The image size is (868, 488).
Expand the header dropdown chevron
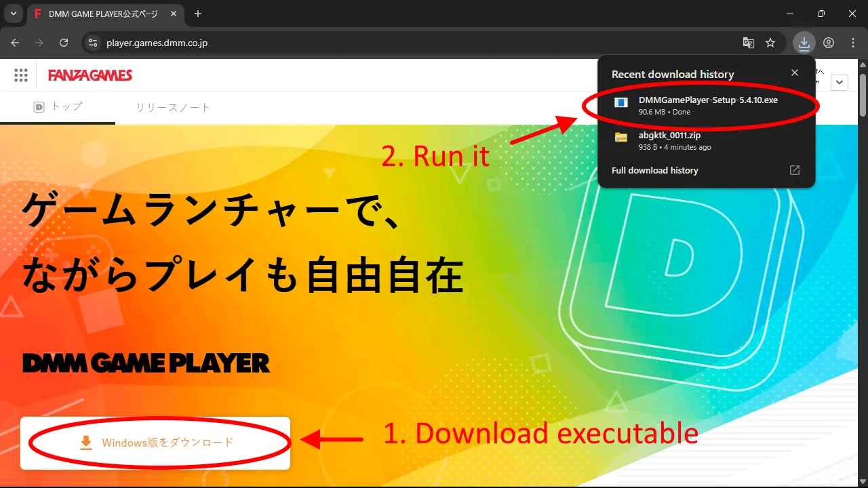(840, 82)
